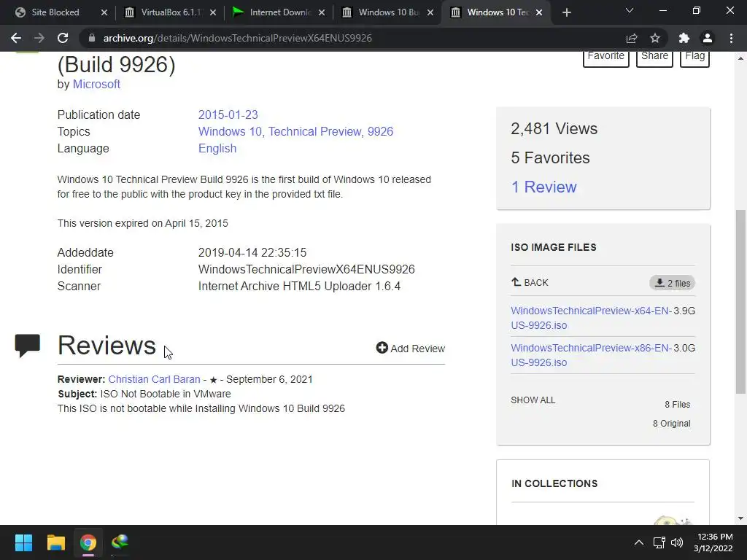This screenshot has height=560, width=747.
Task: Go back using the browser back arrow
Action: coord(16,38)
